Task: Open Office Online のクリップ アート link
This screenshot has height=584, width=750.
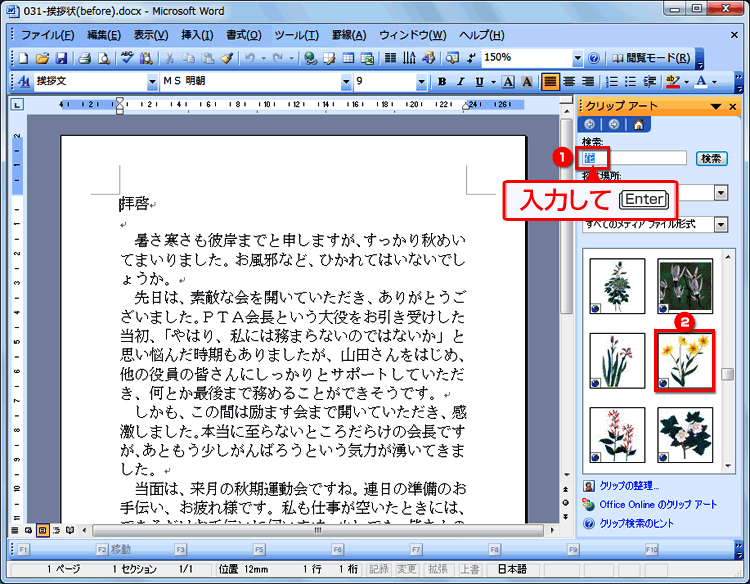Action: coord(658,505)
